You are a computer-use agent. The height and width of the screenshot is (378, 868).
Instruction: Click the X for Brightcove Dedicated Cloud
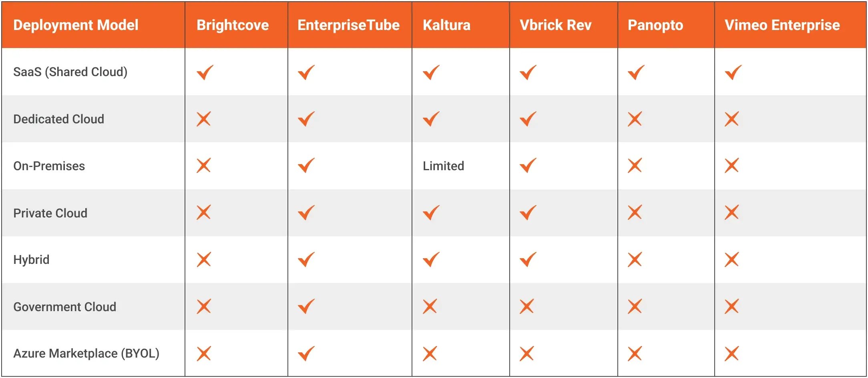click(x=204, y=119)
